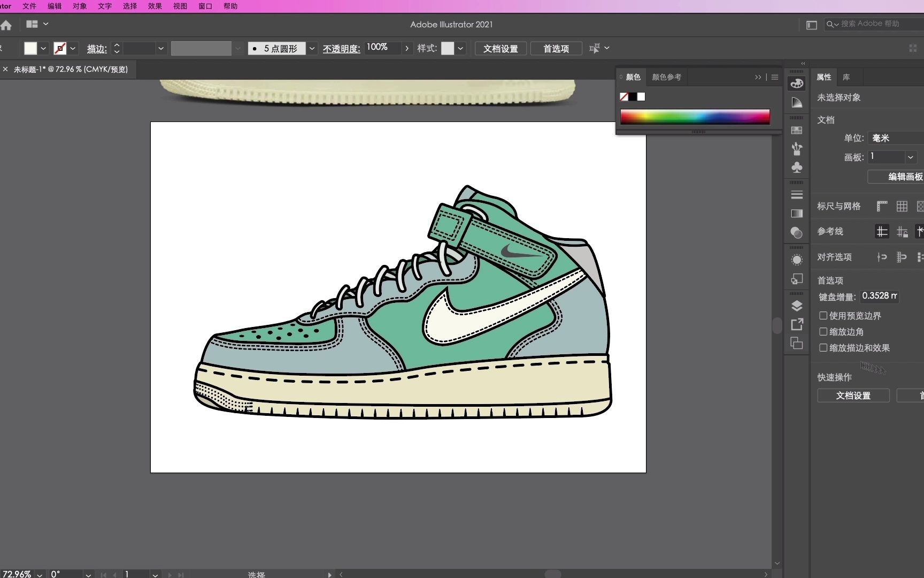
Task: Enable 缩放描边和效果 checkbox
Action: tap(823, 348)
